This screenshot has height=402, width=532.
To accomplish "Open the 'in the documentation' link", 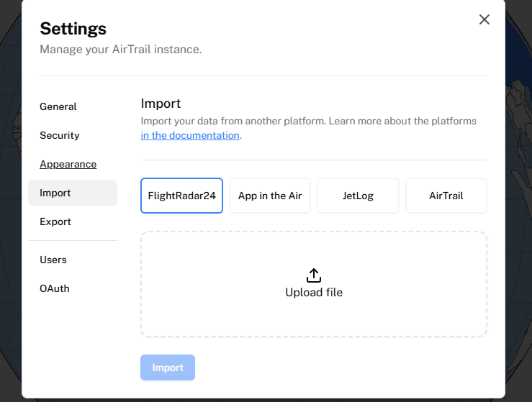I will pos(190,135).
